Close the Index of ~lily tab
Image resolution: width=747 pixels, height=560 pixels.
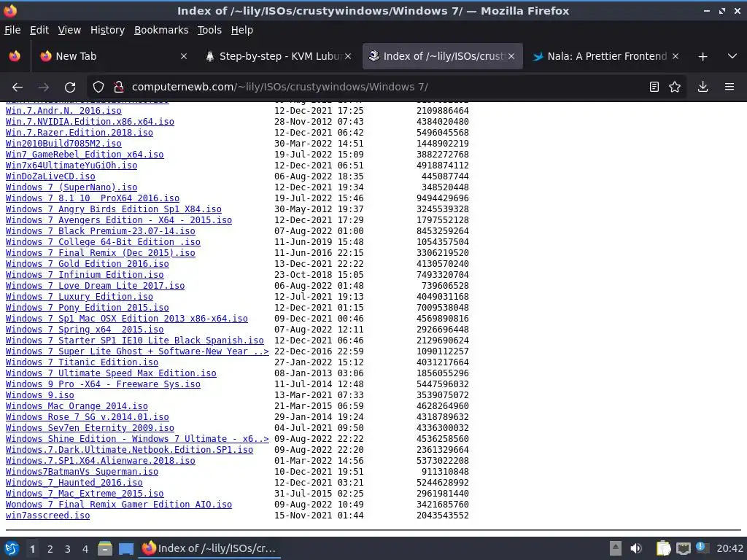pos(511,56)
